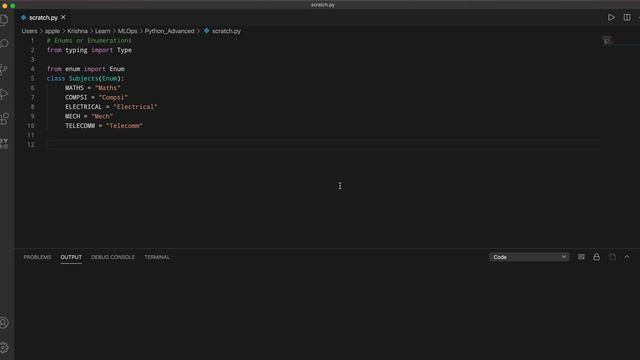Click the MLOps breadcrumb segment

(128, 31)
